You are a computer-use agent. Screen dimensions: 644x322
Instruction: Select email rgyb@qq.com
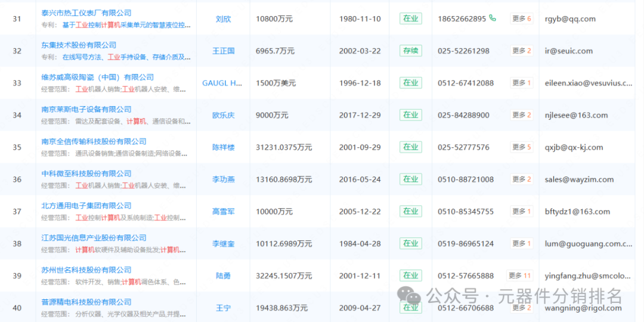(x=570, y=19)
